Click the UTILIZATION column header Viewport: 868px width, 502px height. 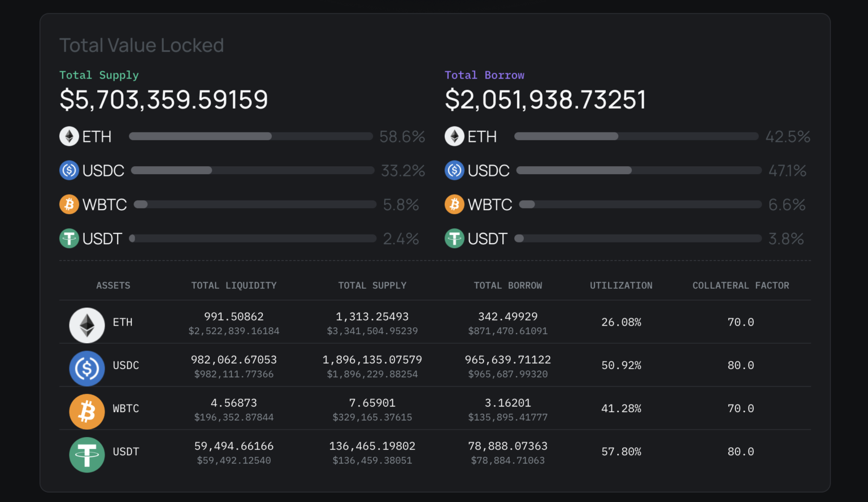621,285
